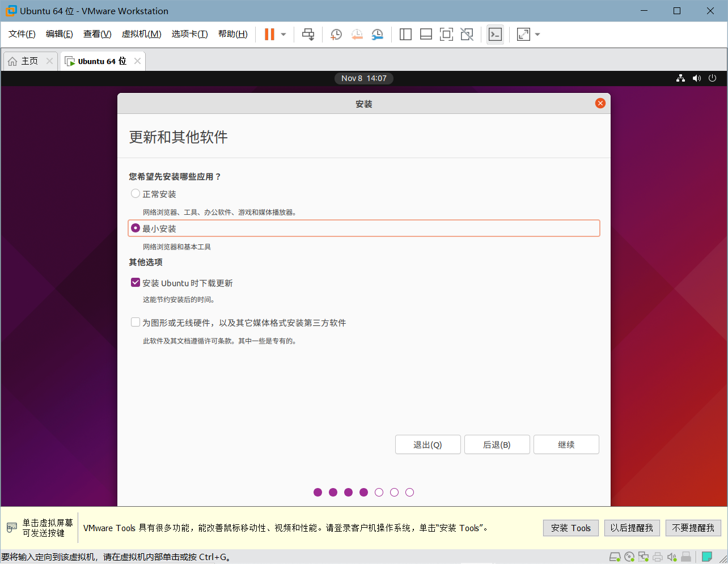Click the keyboard icon in the hint bar
This screenshot has width=728, height=564.
[12, 528]
